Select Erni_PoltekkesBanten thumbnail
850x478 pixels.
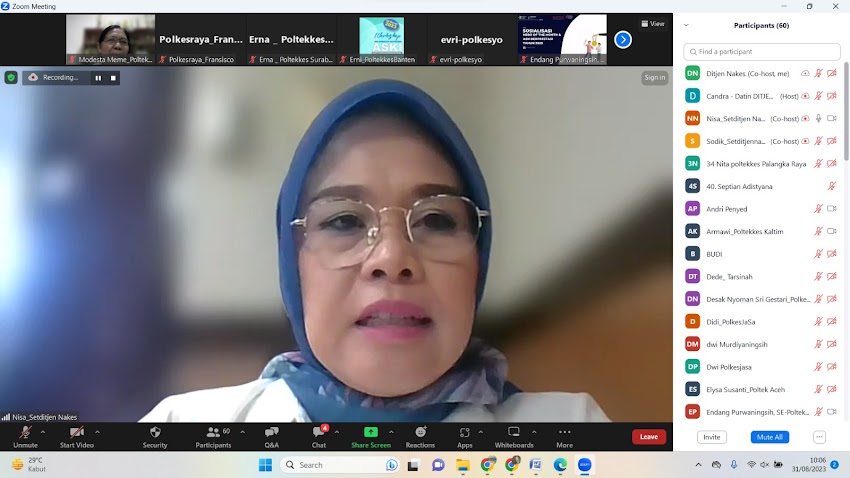[381, 39]
